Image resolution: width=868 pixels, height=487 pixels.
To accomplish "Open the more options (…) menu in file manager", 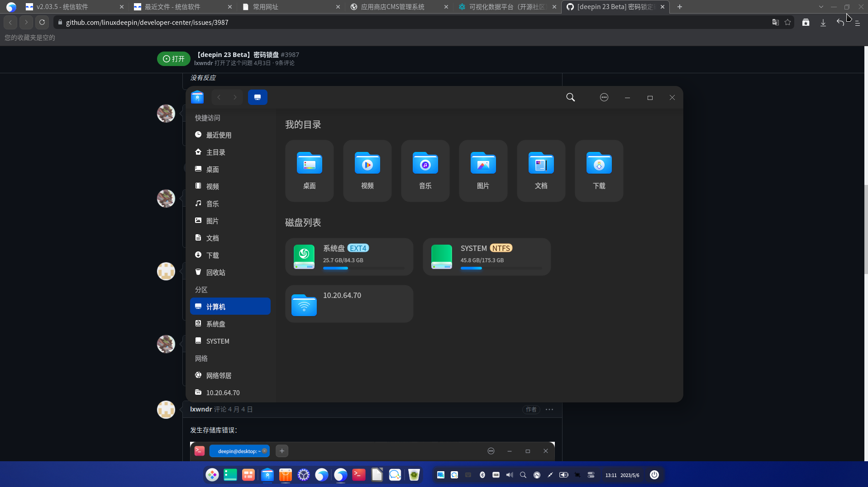I will (604, 97).
